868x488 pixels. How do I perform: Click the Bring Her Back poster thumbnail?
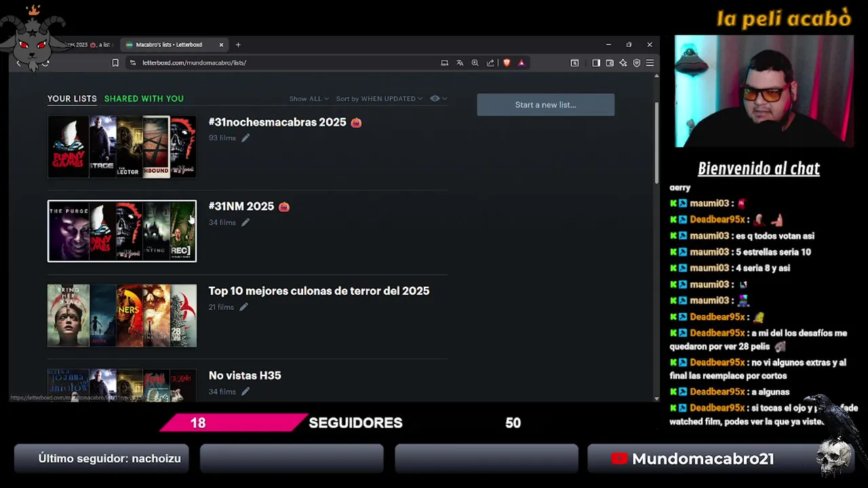click(68, 316)
